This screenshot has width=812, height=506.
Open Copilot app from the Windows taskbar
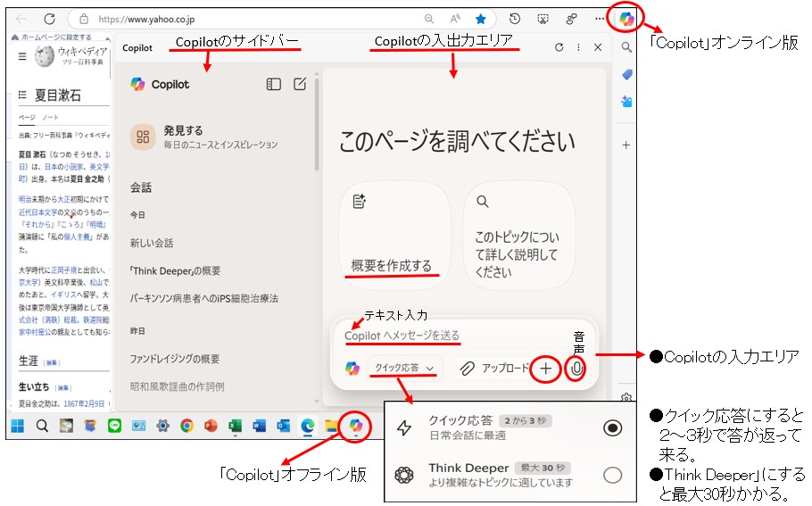(x=355, y=426)
